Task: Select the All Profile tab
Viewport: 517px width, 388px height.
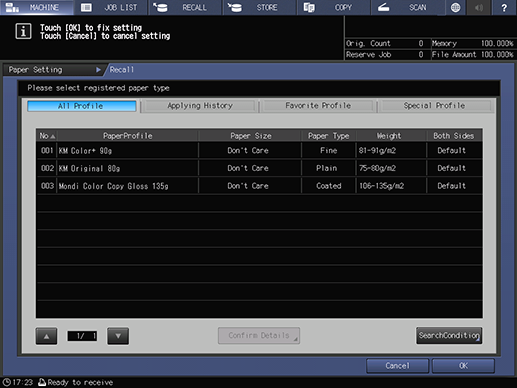Action: tap(82, 106)
